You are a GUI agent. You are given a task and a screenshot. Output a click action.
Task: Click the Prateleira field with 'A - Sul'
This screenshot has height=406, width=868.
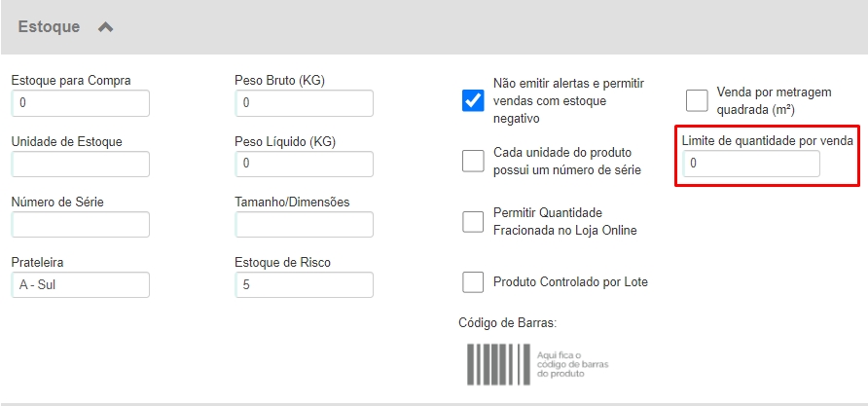(x=80, y=284)
